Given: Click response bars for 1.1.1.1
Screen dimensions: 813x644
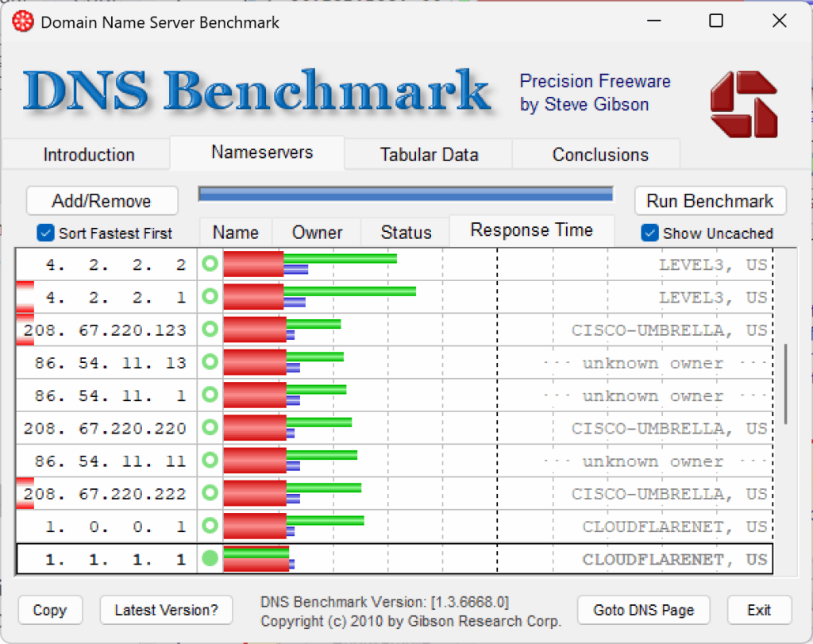Looking at the screenshot, I should [260, 558].
